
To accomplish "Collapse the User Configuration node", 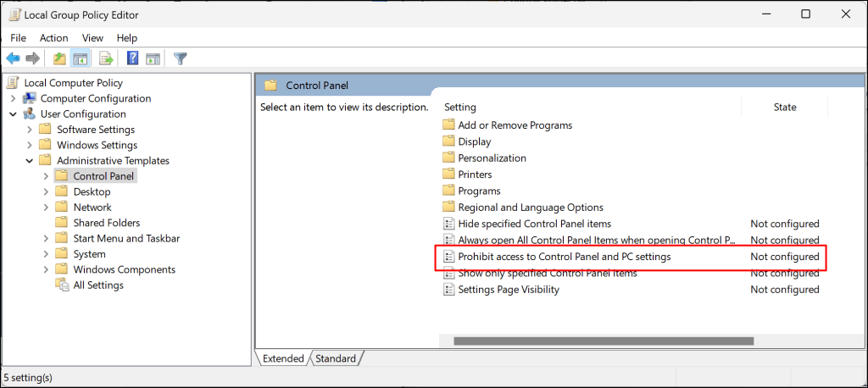I will coord(14,114).
